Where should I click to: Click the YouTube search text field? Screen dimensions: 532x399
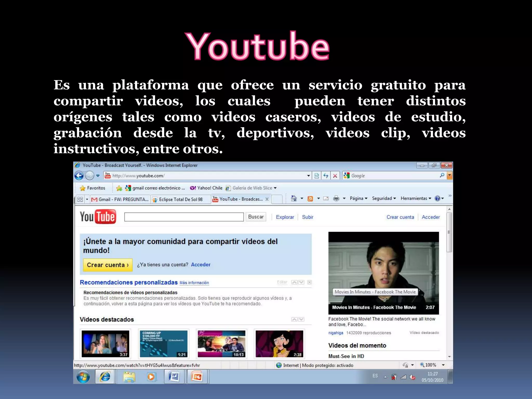click(x=184, y=217)
